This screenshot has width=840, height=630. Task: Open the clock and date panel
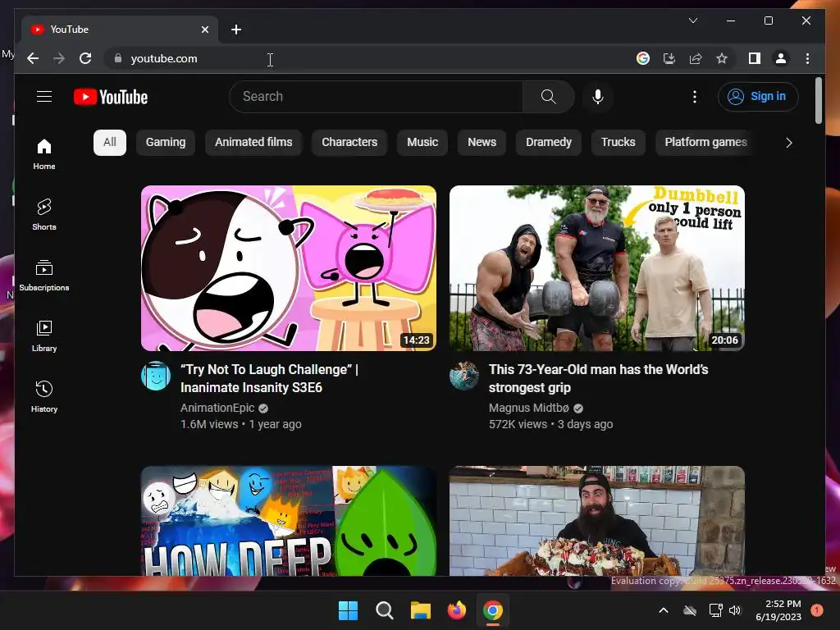(x=778, y=610)
